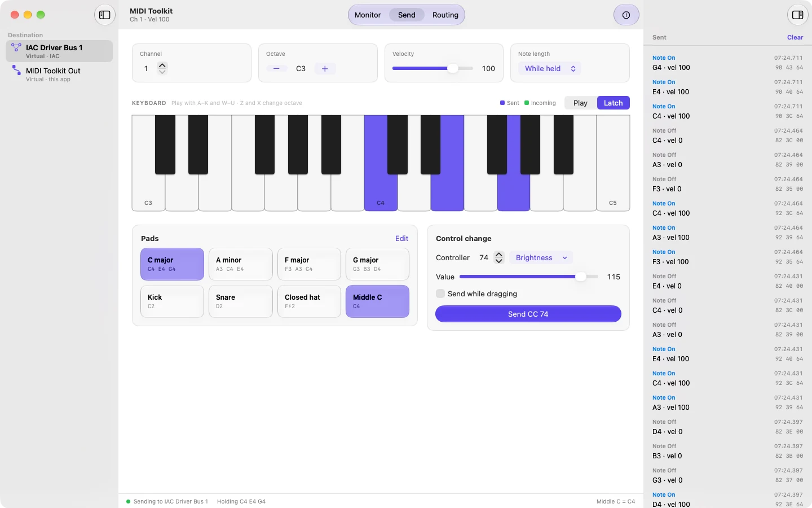This screenshot has height=508, width=812.
Task: Switch to the Send tab
Action: tap(407, 15)
